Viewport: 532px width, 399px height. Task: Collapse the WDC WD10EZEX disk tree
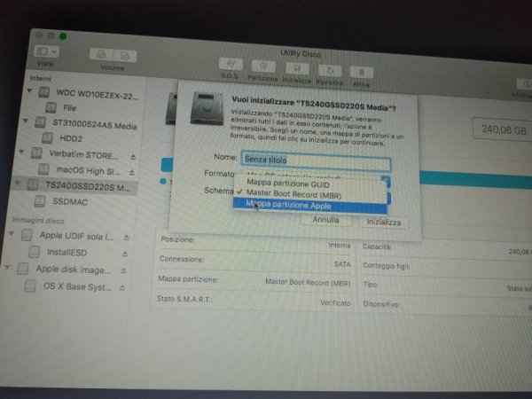click(29, 90)
